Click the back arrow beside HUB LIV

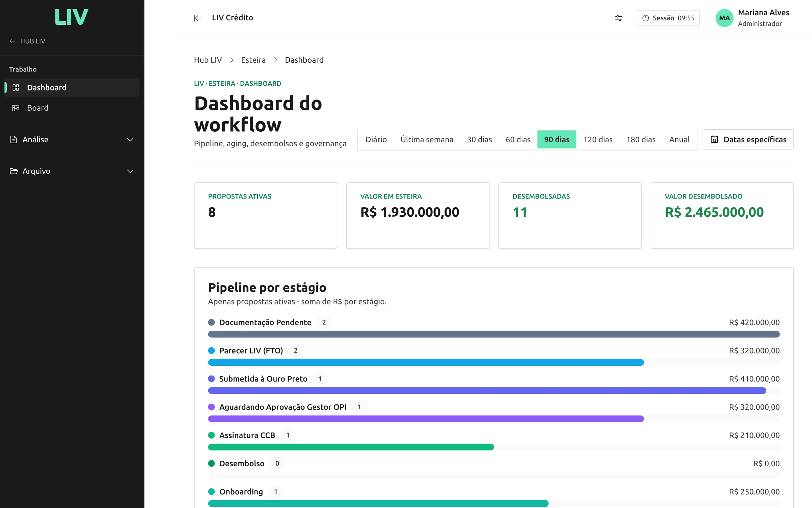tap(12, 41)
